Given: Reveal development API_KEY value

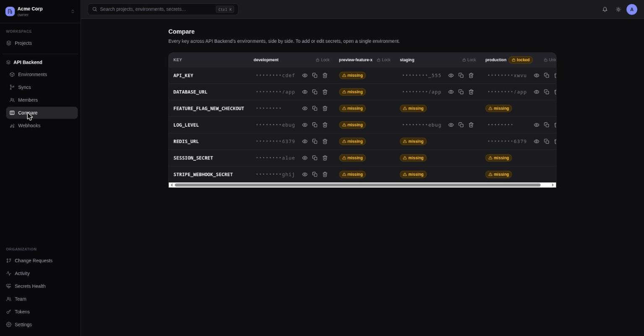Looking at the screenshot, I should (305, 76).
